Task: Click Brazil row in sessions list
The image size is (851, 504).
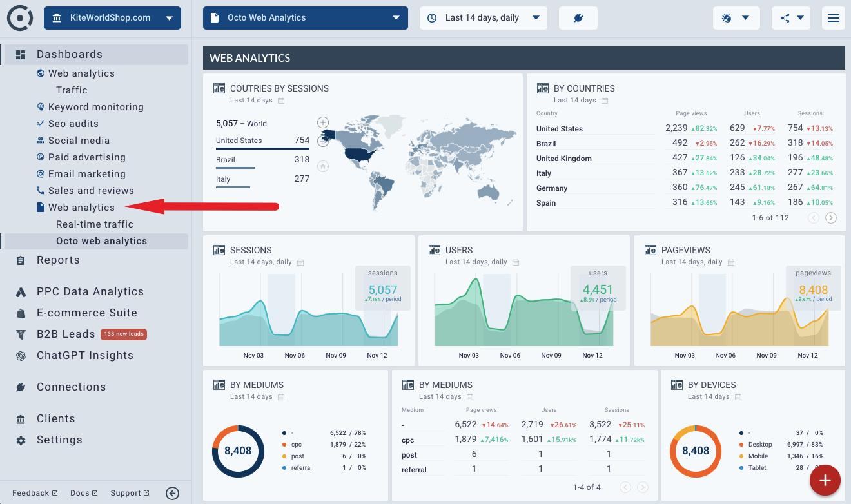Action: point(262,160)
